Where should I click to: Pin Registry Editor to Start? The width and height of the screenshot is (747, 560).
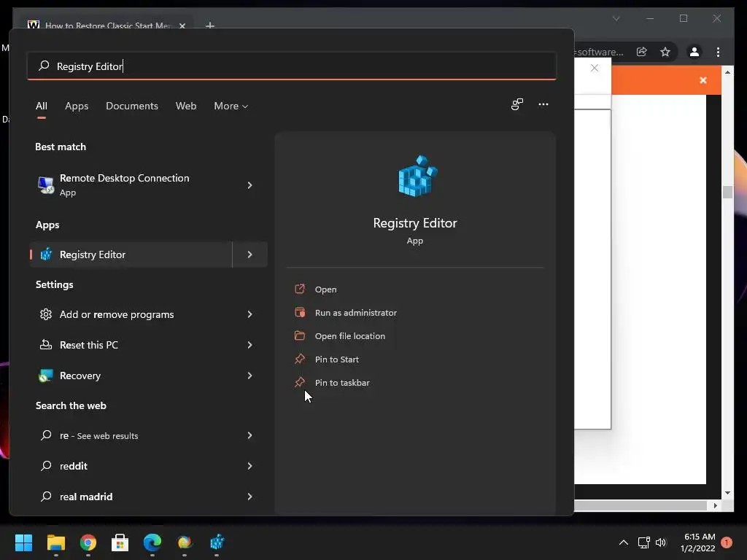[x=336, y=359]
